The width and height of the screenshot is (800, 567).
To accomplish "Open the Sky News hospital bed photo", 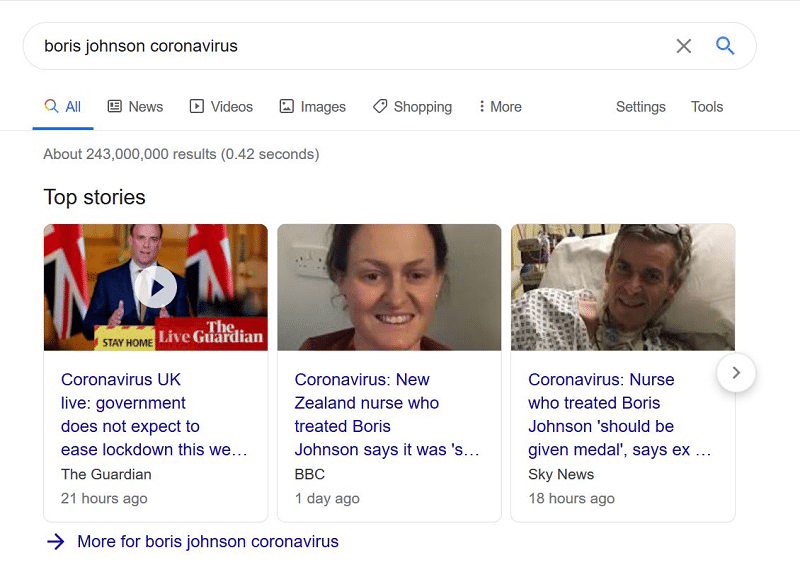I will (x=623, y=287).
